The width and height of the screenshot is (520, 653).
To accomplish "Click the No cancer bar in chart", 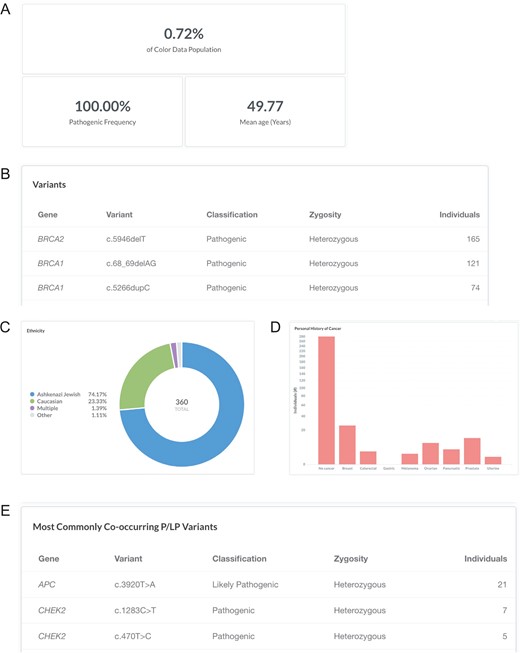I will [x=326, y=400].
